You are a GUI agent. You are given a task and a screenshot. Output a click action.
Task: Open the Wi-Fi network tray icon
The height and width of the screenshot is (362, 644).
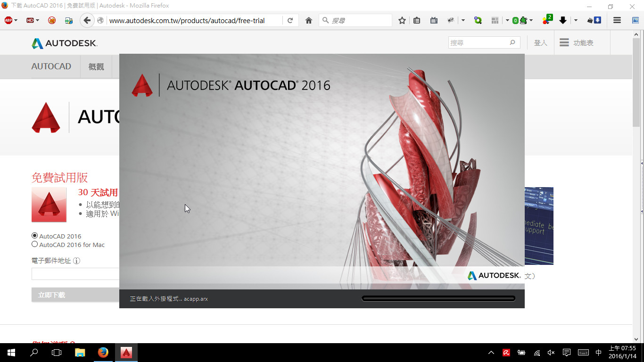[x=537, y=353]
